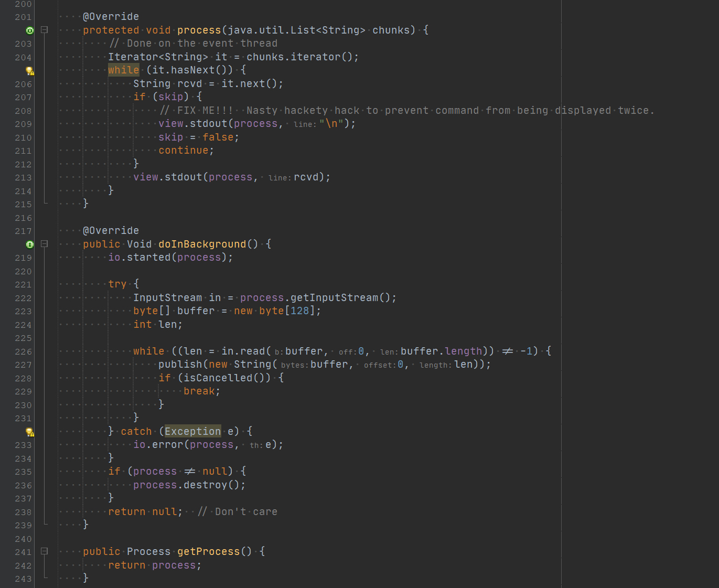Screen dimensions: 719x588
Task: Click the @Override annotation on line 217
Action: pos(111,231)
